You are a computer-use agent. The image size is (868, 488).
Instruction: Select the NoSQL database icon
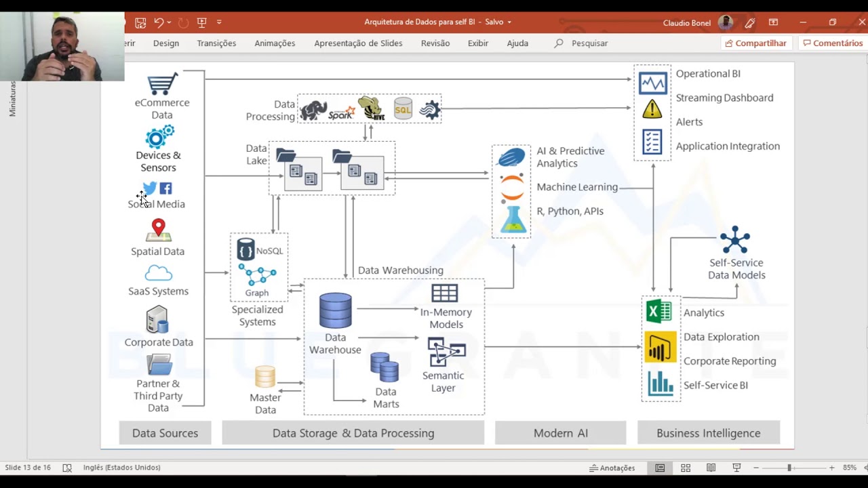(x=245, y=249)
